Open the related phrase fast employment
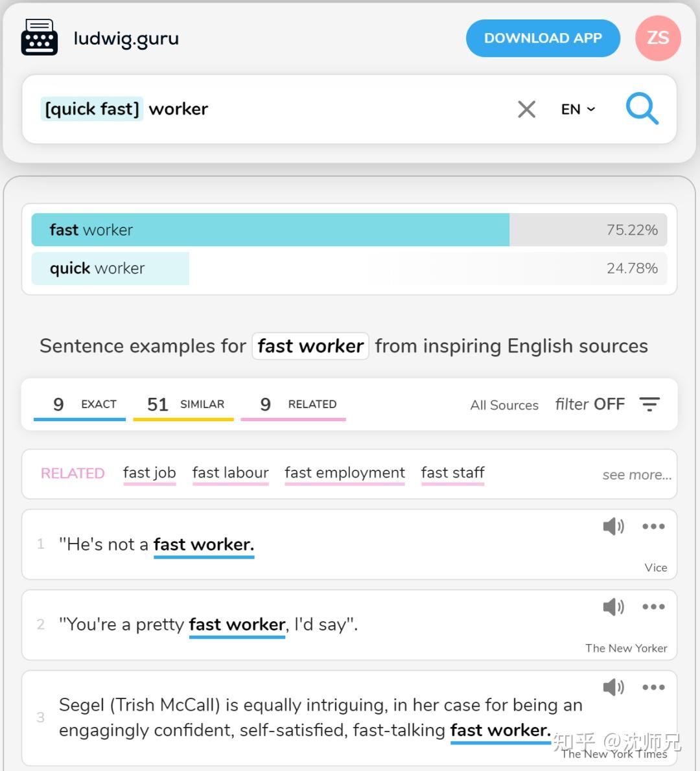The height and width of the screenshot is (771, 700). (x=345, y=473)
